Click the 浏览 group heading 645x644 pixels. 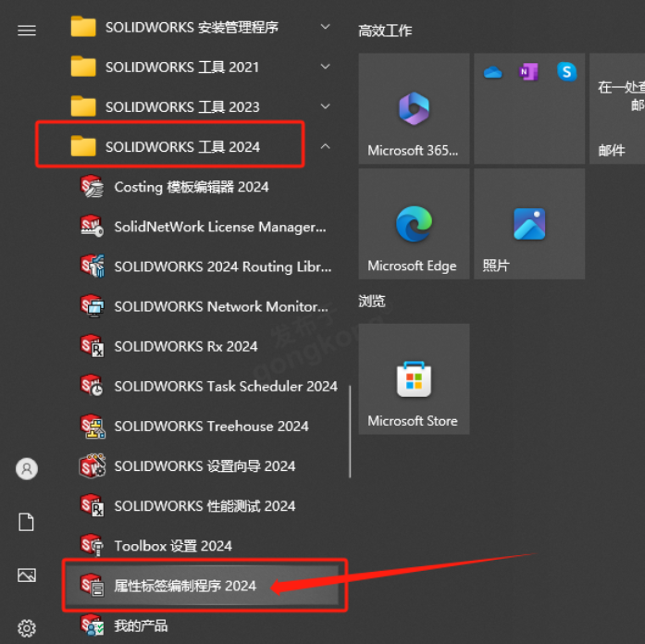coord(372,301)
